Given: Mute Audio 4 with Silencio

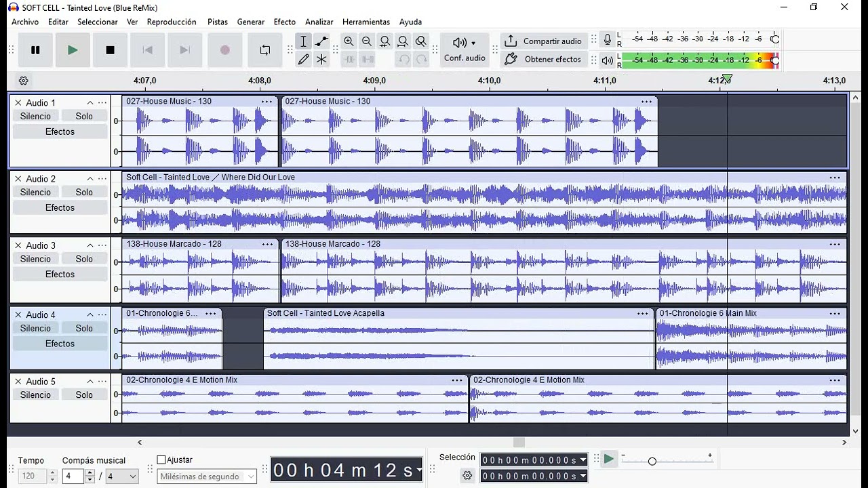Looking at the screenshot, I should (35, 328).
